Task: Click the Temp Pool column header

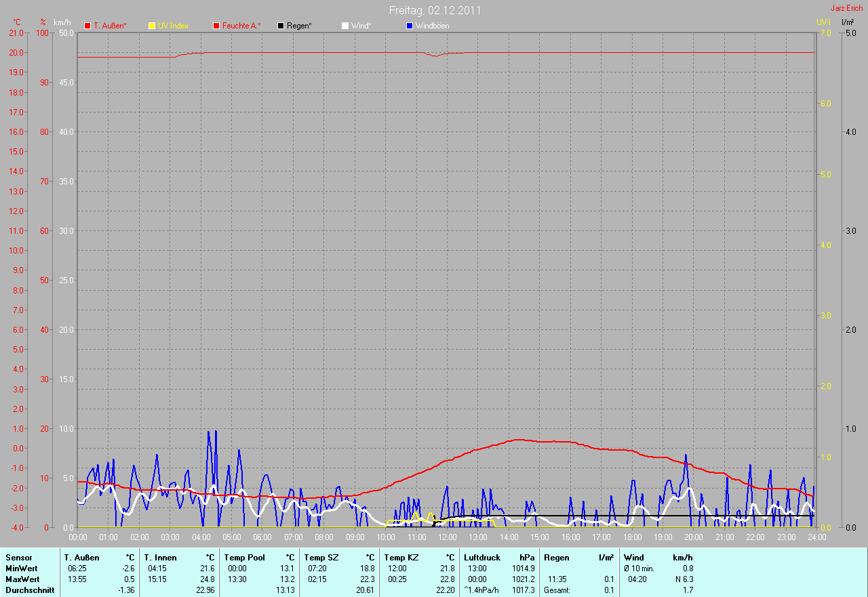Action: pyautogui.click(x=244, y=558)
